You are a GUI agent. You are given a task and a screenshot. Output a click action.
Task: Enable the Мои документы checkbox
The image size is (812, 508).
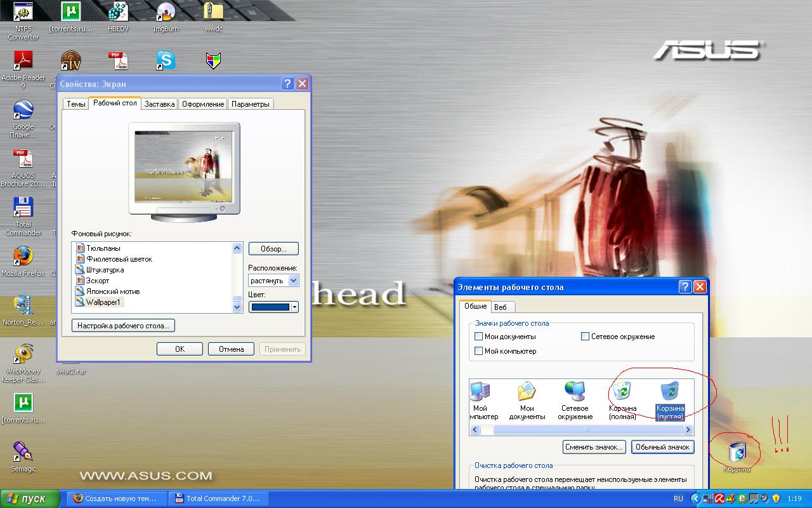pyautogui.click(x=479, y=337)
